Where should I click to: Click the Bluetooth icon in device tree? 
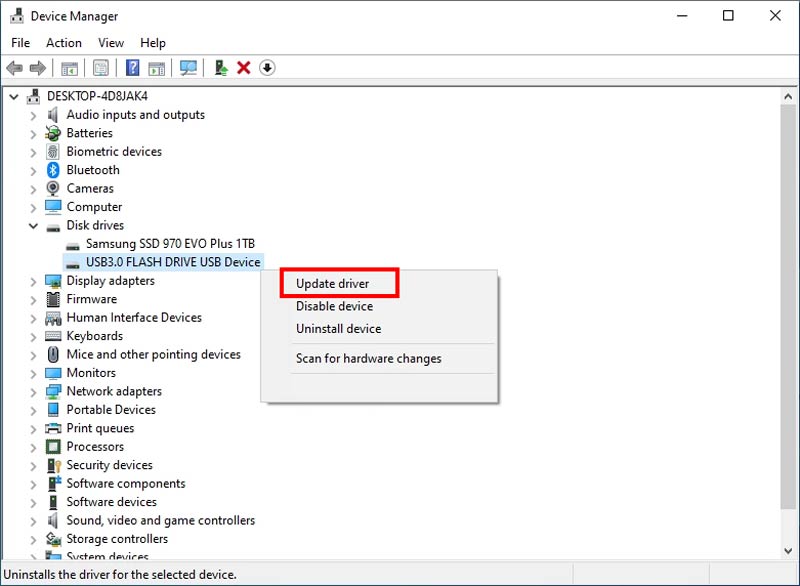pyautogui.click(x=53, y=170)
